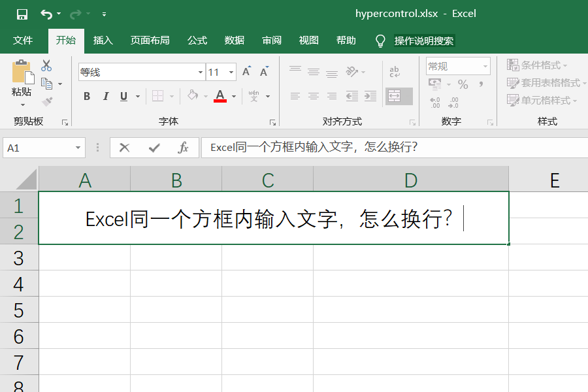Open the Copy options dropdown arrow
Viewport: 588px width, 392px height.
point(60,84)
